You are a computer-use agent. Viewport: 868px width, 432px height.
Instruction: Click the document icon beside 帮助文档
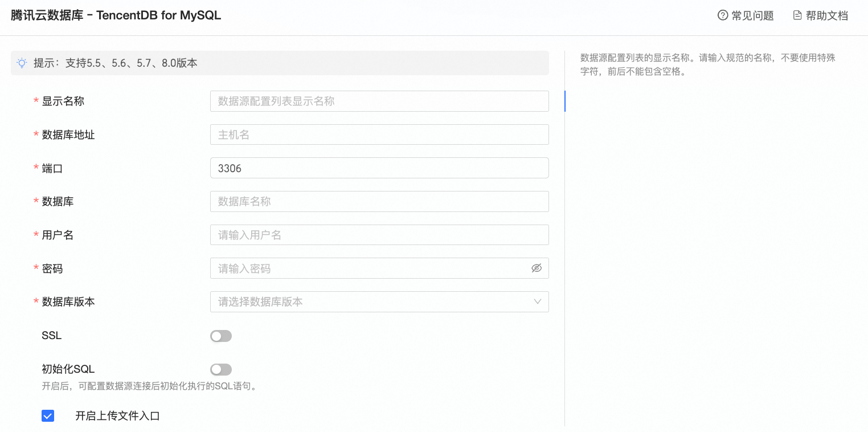tap(797, 15)
